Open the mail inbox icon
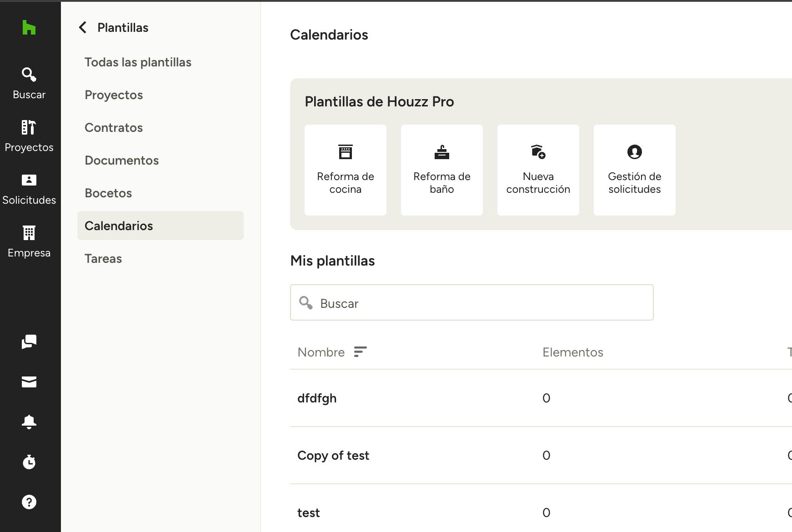This screenshot has width=792, height=532. pyautogui.click(x=29, y=382)
